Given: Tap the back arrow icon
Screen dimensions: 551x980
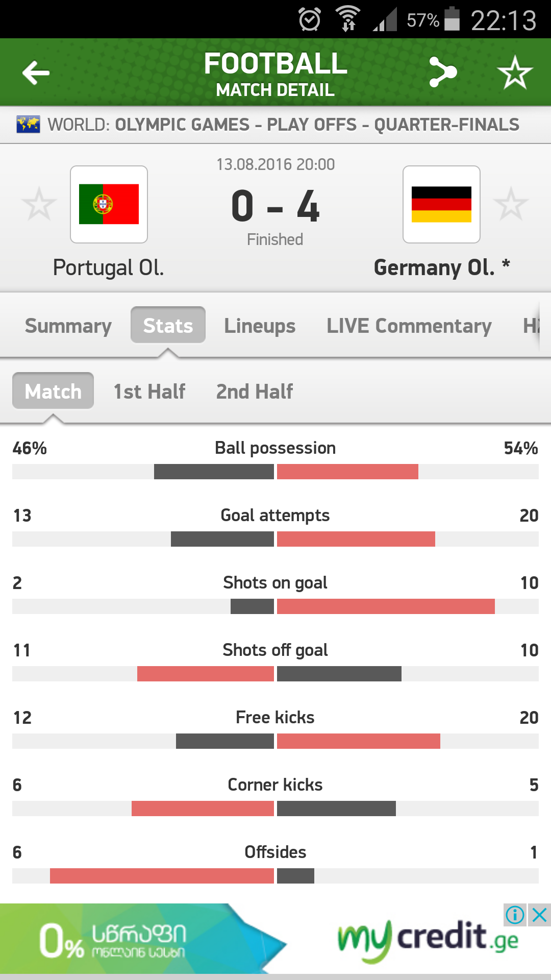Looking at the screenshot, I should 36,72.
